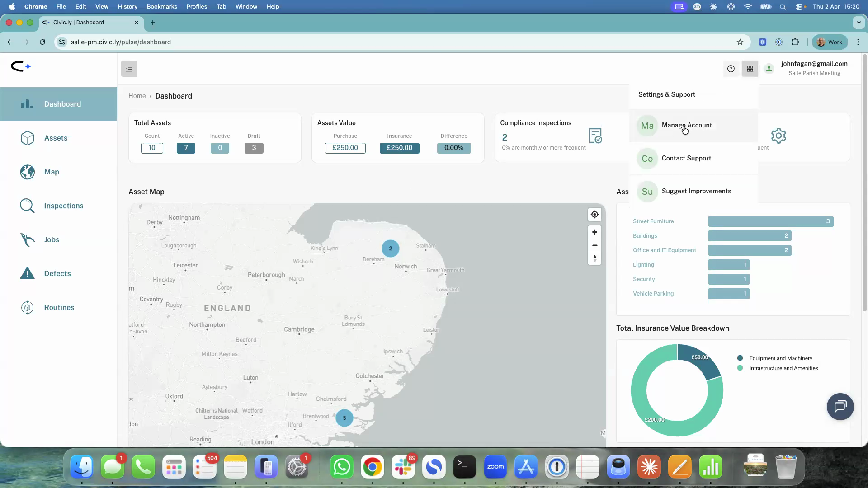Reset map bearing with compass icon
This screenshot has width=868, height=488.
tap(594, 258)
